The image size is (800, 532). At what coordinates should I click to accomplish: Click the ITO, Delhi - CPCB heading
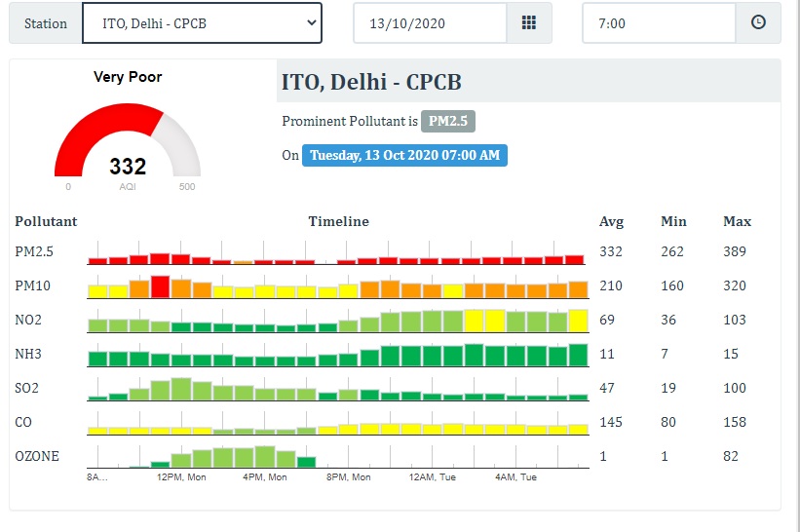(x=371, y=82)
